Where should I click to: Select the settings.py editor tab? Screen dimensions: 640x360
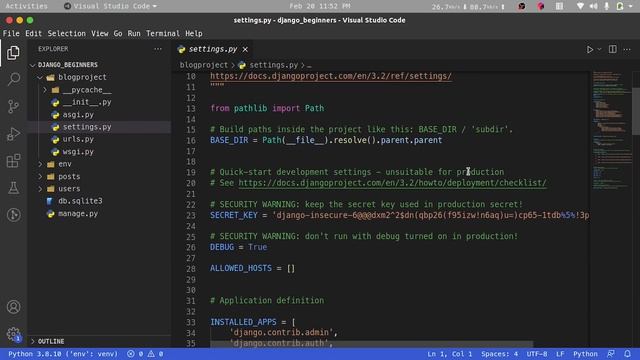[213, 49]
